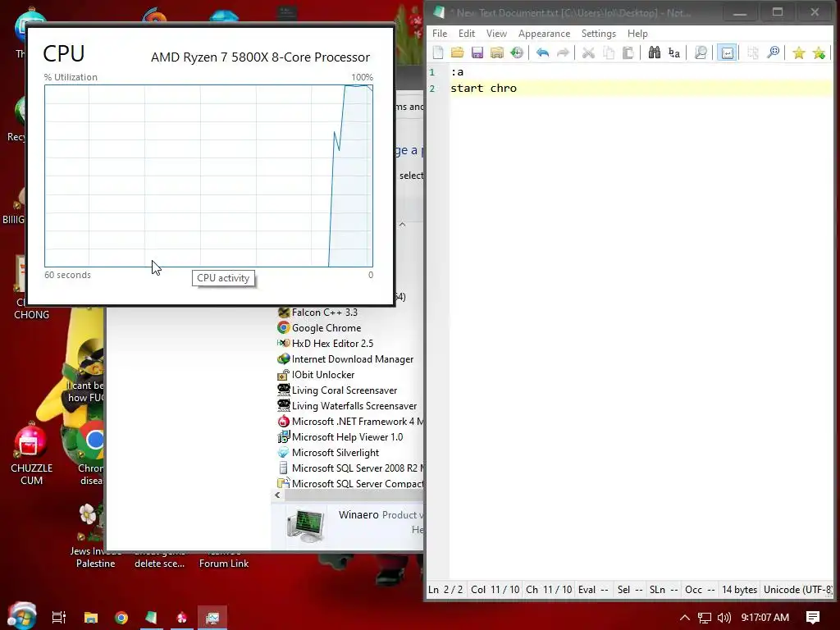Screen dimensions: 840x630
Task: Click the left arrow of the program list scrollbar
Action: coord(277,495)
